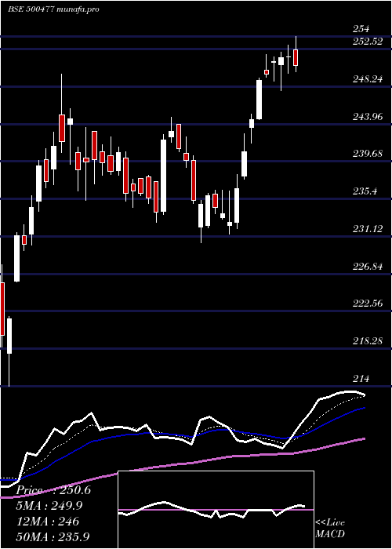Screen dimensions: 392x549
Task: Click the MACD indicator inset chart
Action: coord(216,510)
